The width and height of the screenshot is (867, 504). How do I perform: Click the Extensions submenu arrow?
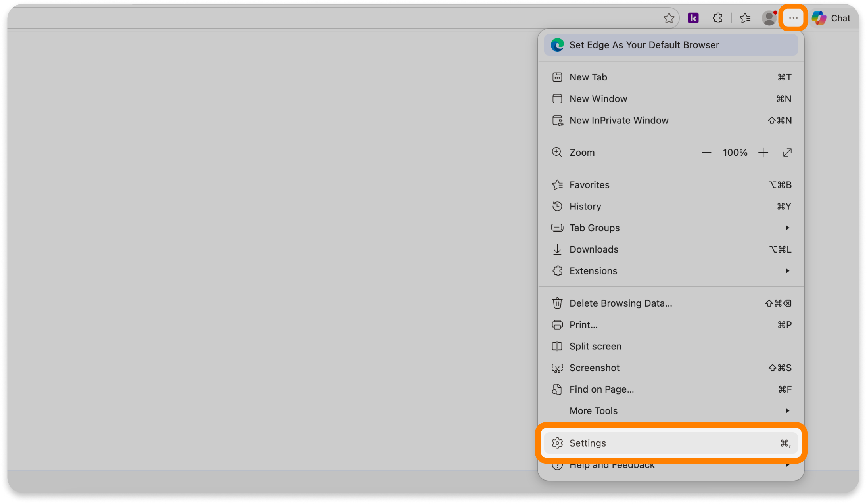[787, 271]
